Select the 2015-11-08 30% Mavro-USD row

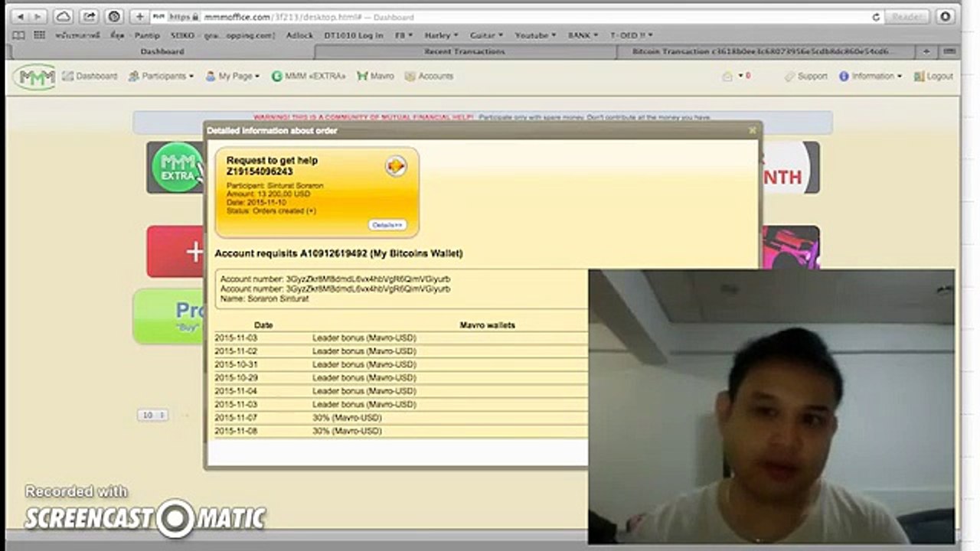pos(401,431)
